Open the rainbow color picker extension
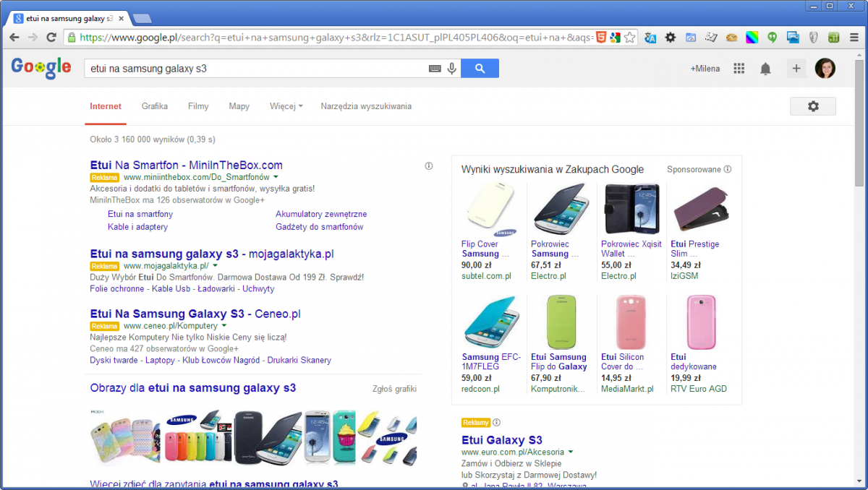868x490 pixels. click(x=752, y=37)
